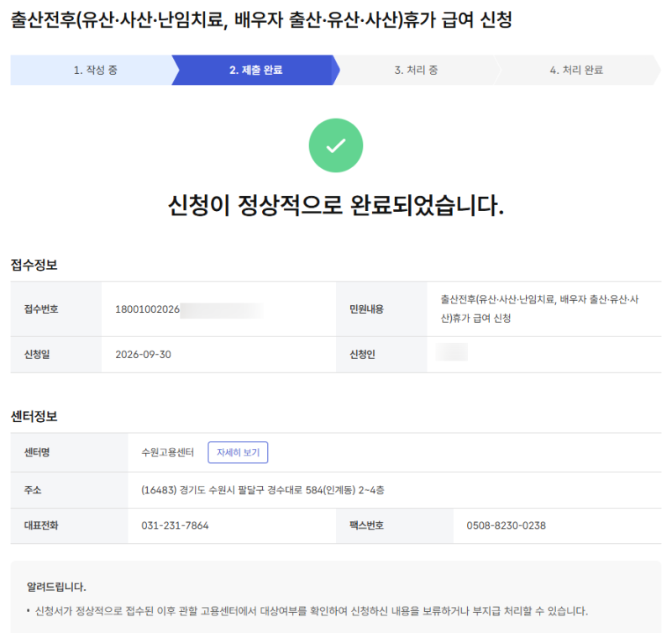Click the 센터정보 section heading

(x=34, y=416)
